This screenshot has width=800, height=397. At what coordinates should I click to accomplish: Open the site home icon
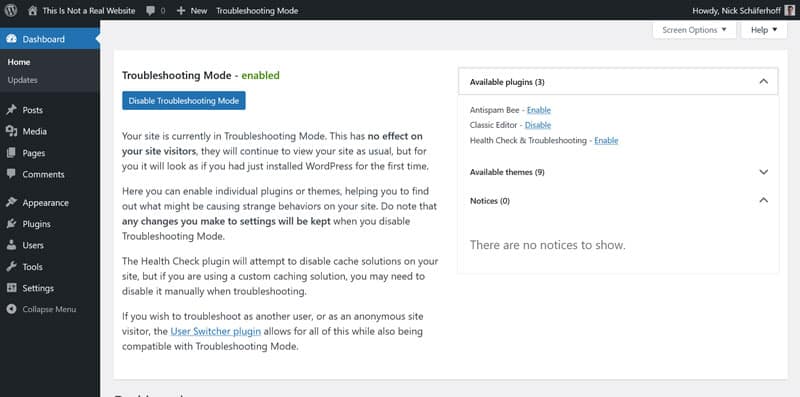pos(33,10)
